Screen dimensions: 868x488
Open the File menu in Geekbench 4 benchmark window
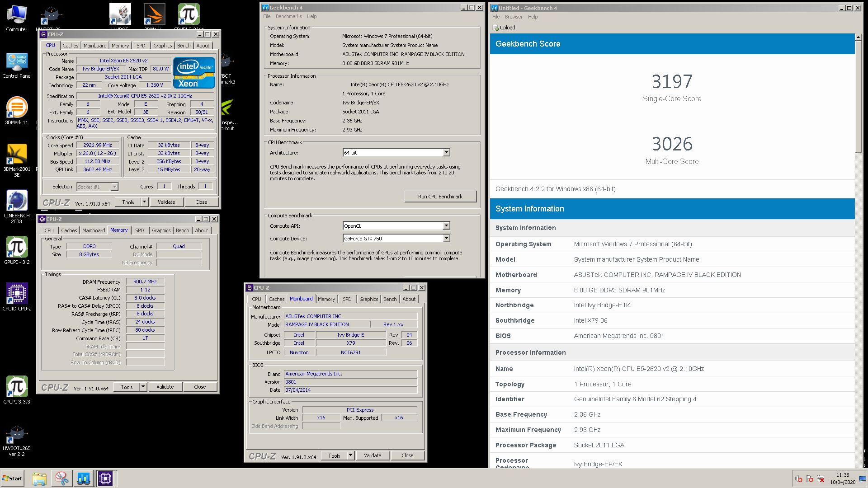tap(267, 16)
